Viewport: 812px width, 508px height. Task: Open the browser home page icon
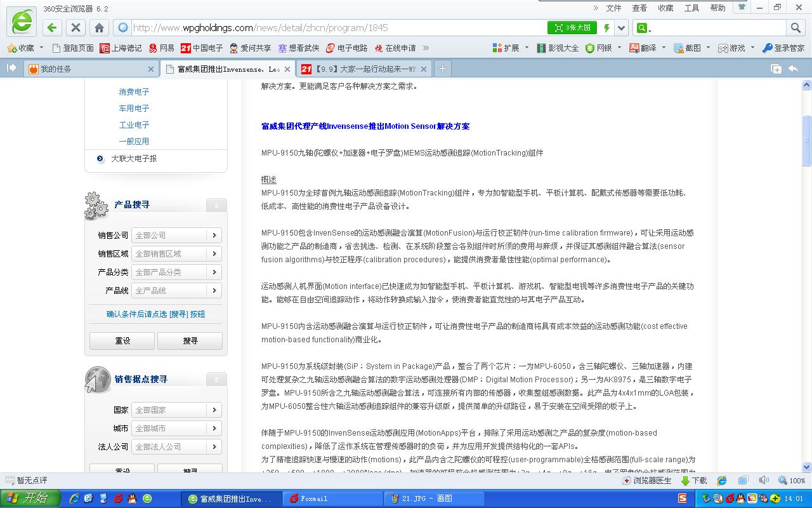(99, 27)
